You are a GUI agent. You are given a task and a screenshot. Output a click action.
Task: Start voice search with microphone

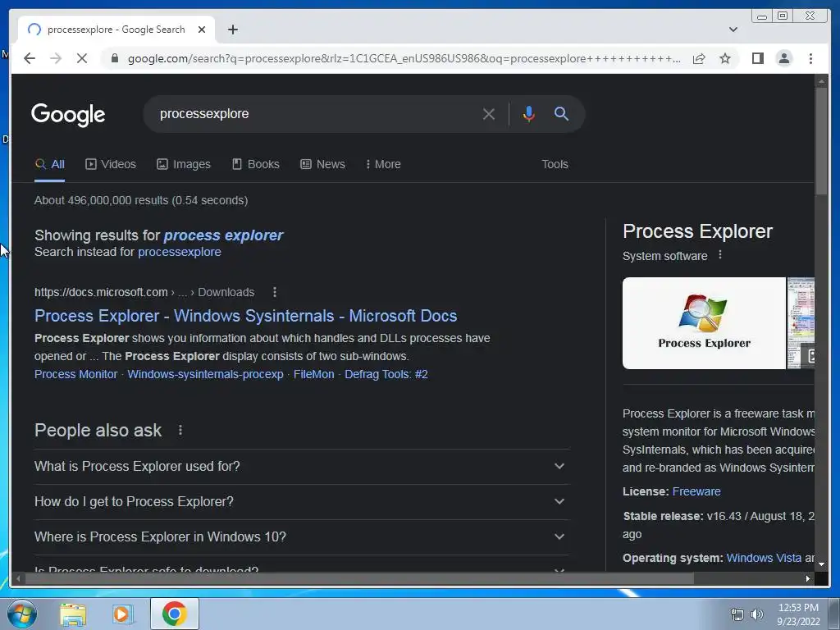pyautogui.click(x=529, y=113)
